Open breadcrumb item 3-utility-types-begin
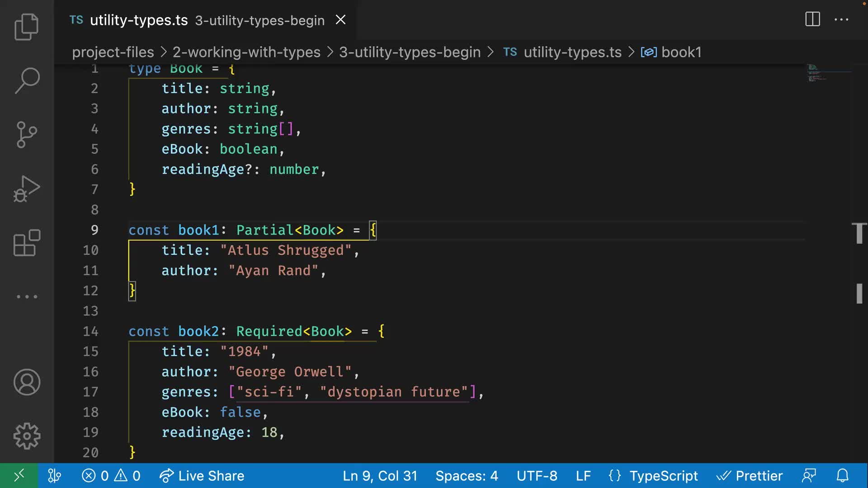 409,52
